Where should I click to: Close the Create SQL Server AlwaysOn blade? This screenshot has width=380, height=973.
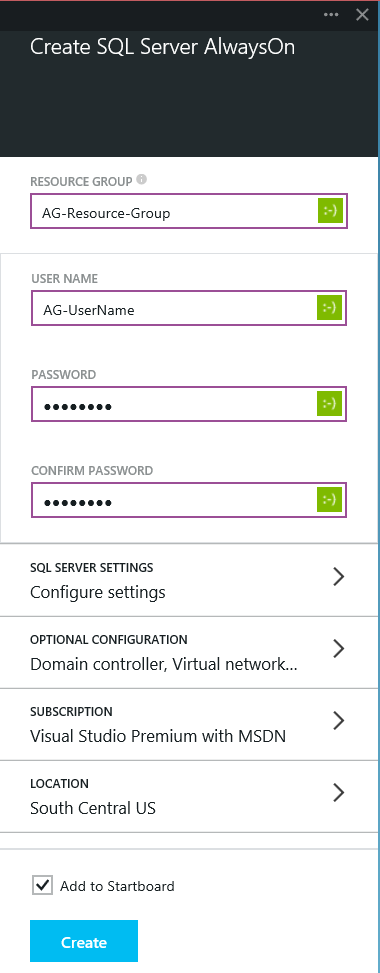[x=362, y=15]
